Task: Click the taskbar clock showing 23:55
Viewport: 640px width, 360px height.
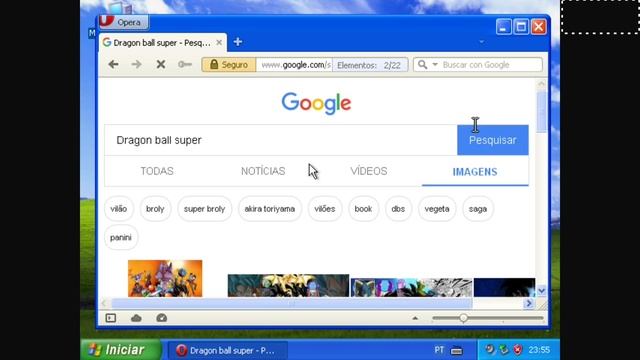Action: point(539,350)
